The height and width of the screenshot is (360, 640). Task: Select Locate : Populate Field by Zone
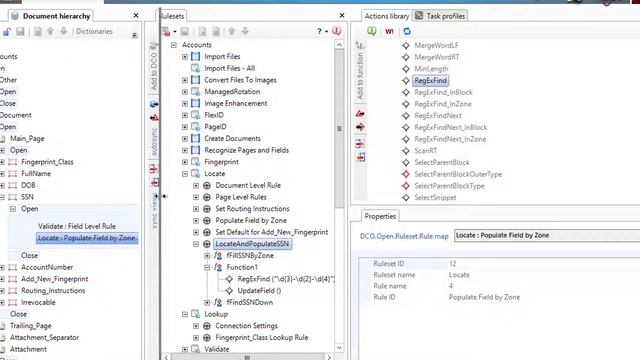coord(87,238)
